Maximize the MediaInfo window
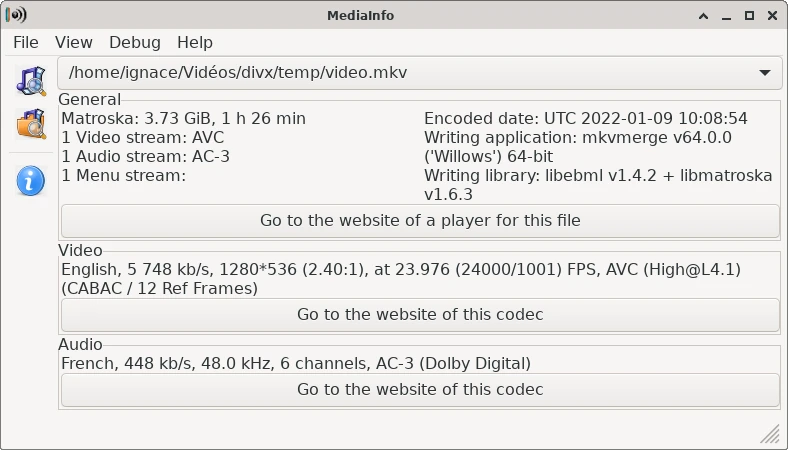This screenshot has width=788, height=450. click(x=749, y=16)
